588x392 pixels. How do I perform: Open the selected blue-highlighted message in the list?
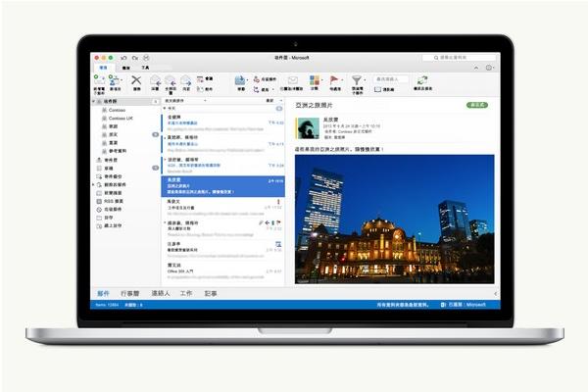pyautogui.click(x=222, y=186)
